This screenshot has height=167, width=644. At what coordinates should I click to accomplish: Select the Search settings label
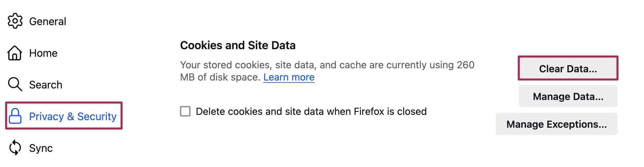tap(45, 85)
